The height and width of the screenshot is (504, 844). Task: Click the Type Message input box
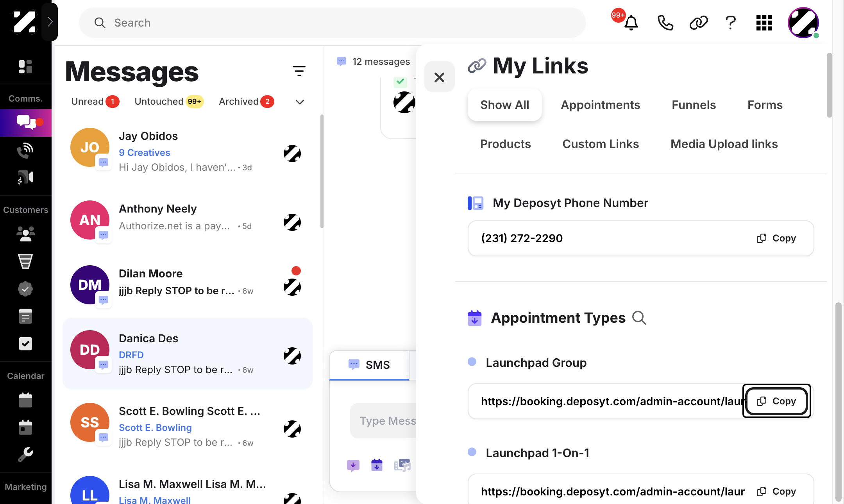pyautogui.click(x=384, y=421)
